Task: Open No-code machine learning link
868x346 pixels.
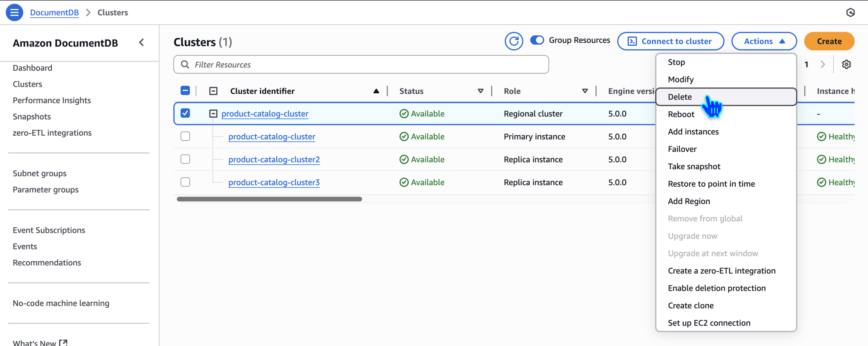Action: tap(61, 303)
